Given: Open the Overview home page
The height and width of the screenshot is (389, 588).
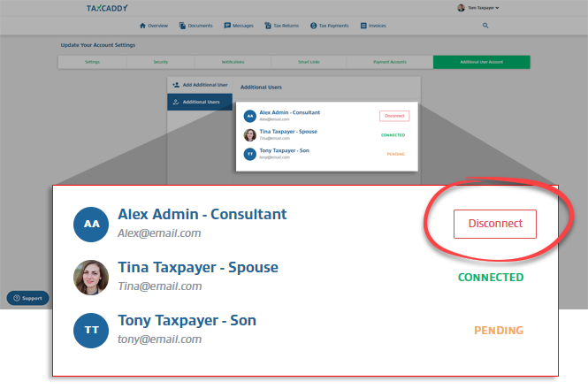Looking at the screenshot, I should pos(154,26).
